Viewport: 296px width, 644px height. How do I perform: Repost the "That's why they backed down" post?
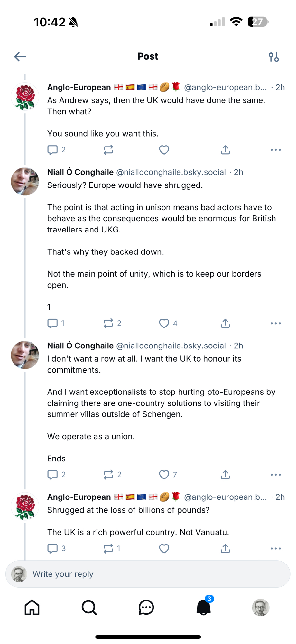click(108, 323)
